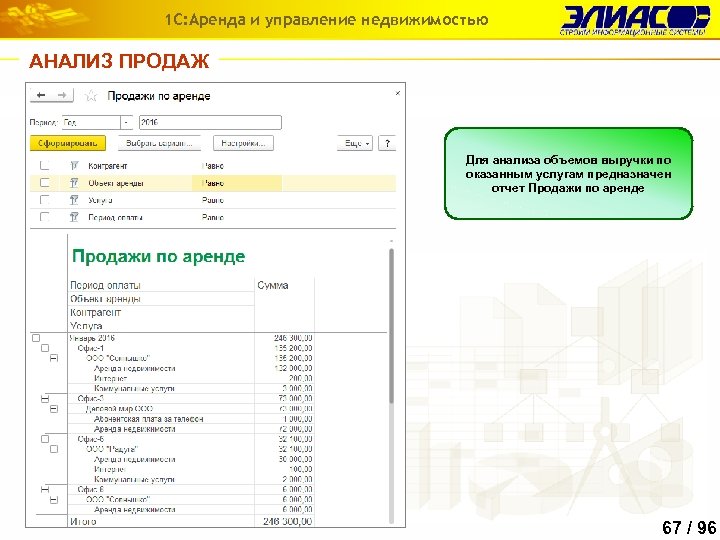Click the amount cell 1 000,00

[297, 419]
